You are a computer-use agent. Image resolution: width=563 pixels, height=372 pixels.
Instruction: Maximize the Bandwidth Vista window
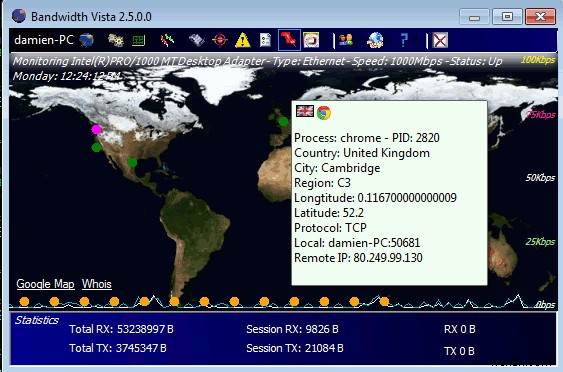[507, 17]
